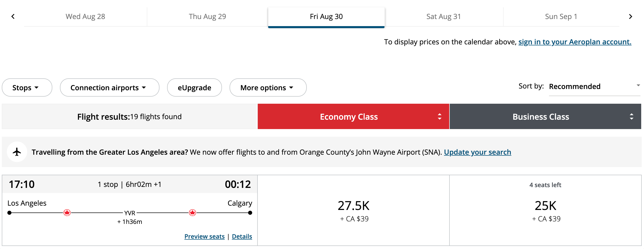This screenshot has height=249, width=644.
Task: Sort by Economy Class price arrows
Action: click(x=440, y=117)
